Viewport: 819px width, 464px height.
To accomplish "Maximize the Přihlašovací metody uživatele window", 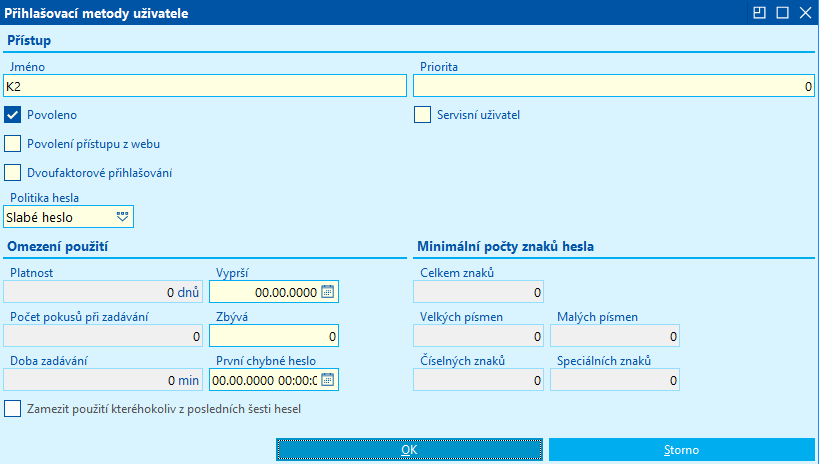I will (782, 13).
